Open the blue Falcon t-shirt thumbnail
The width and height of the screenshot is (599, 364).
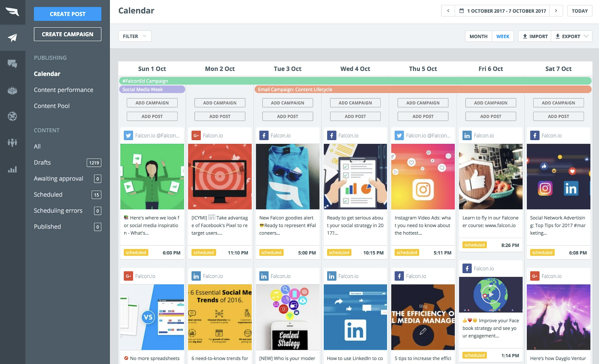(288, 176)
